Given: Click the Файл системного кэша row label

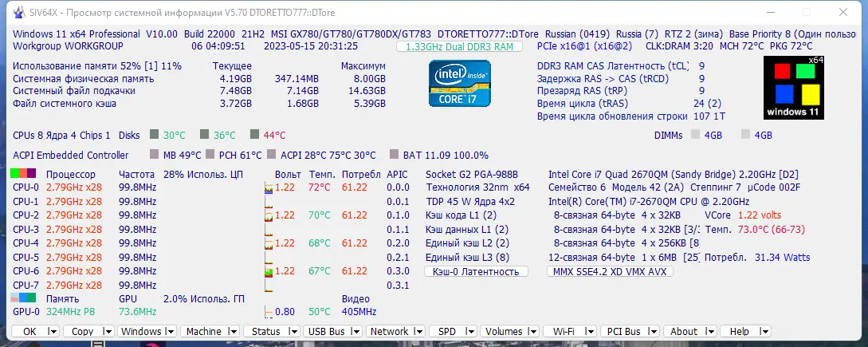Looking at the screenshot, I should point(65,104).
